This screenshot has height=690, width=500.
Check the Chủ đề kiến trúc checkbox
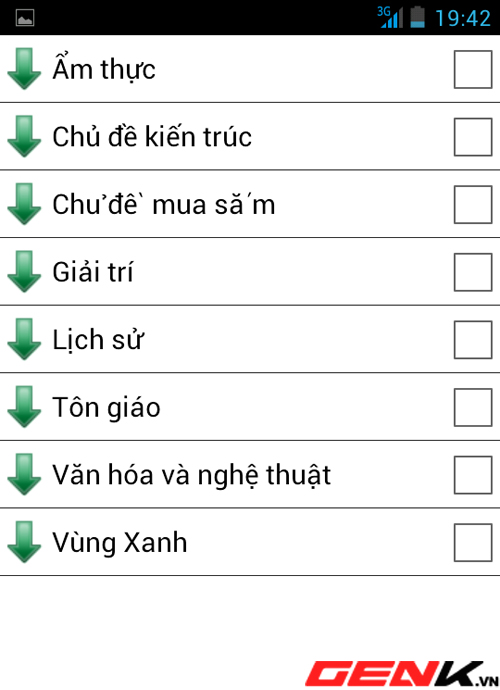coord(473,137)
